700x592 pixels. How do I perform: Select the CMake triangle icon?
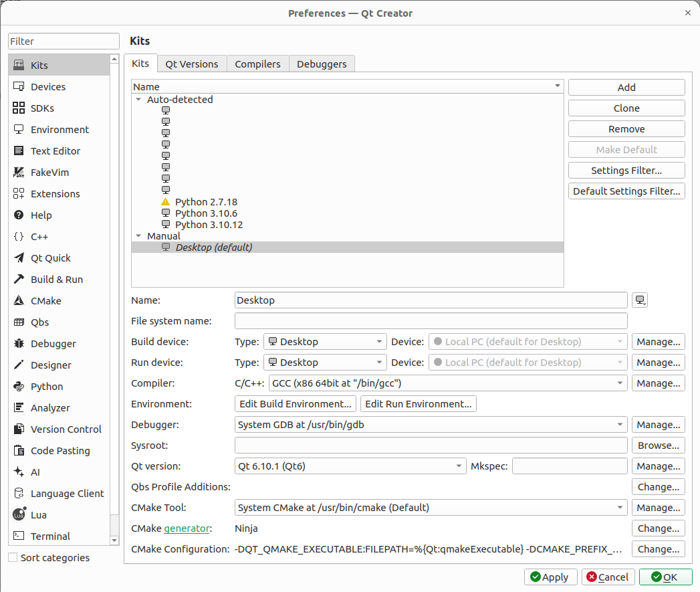[x=19, y=301]
